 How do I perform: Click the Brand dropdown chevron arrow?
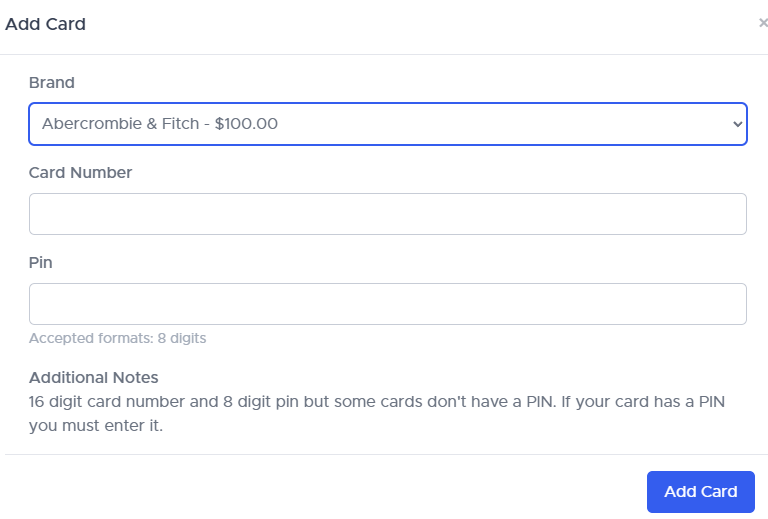[x=738, y=124]
